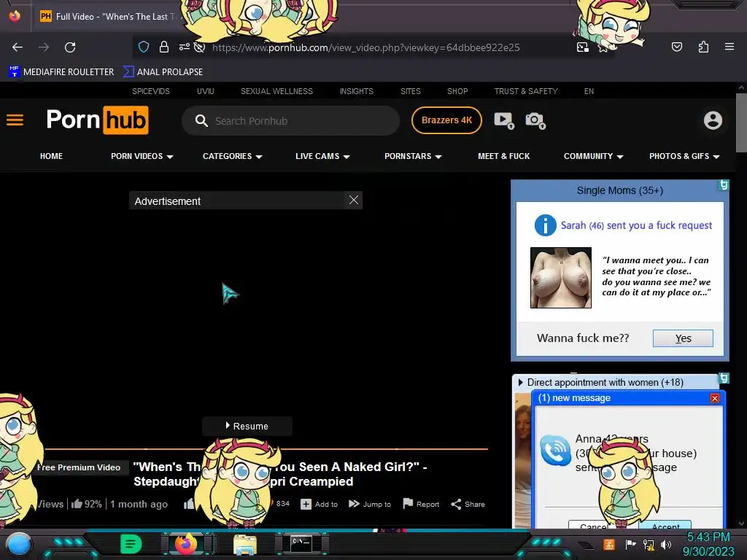Open the EN language selector
This screenshot has height=560, width=747.
coord(589,91)
